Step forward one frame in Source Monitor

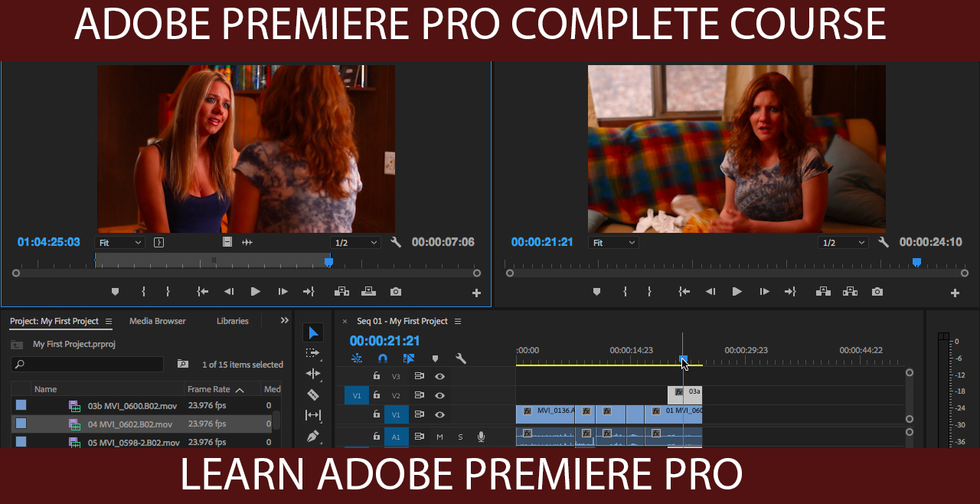[283, 292]
